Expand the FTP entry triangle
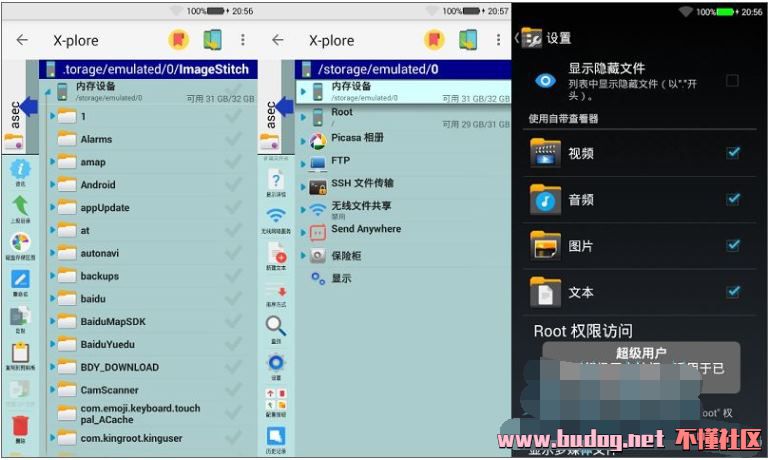This screenshot has width=771, height=460. 303,164
